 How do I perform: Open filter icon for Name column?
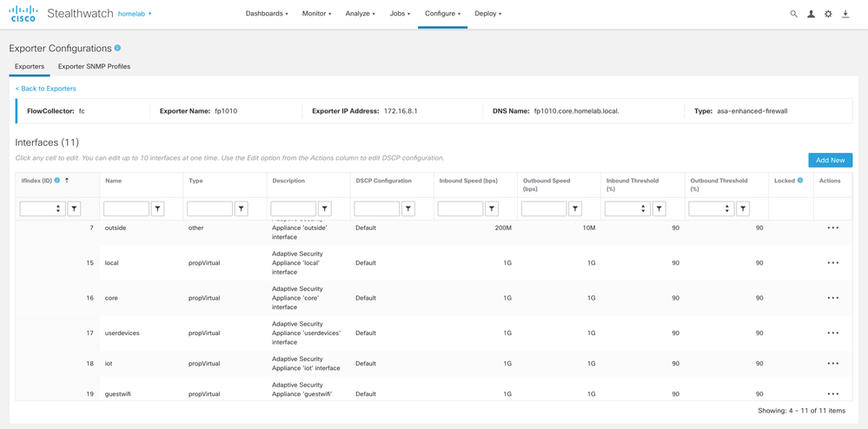click(x=158, y=208)
